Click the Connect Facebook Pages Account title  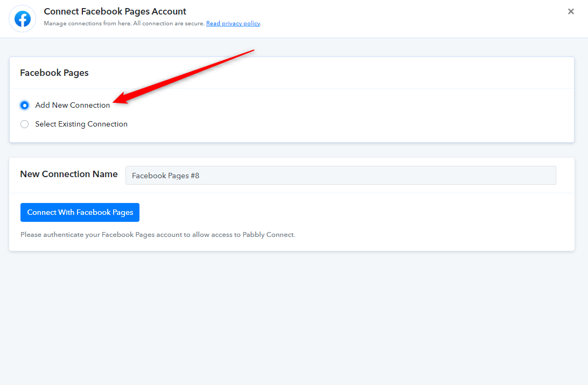(x=115, y=11)
